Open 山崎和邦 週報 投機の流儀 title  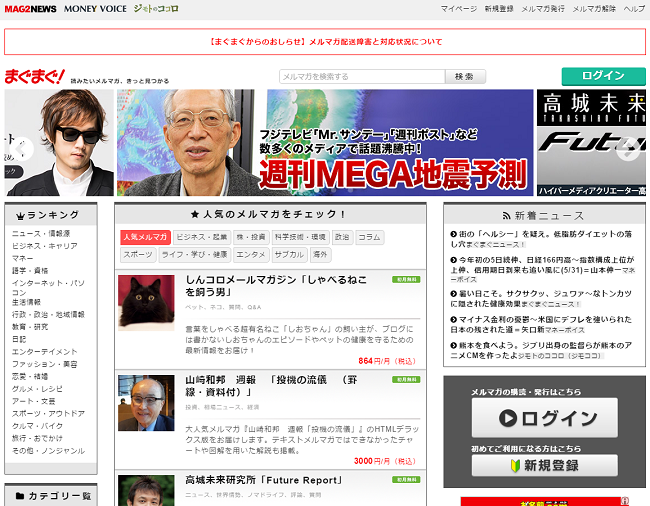pyautogui.click(x=271, y=386)
